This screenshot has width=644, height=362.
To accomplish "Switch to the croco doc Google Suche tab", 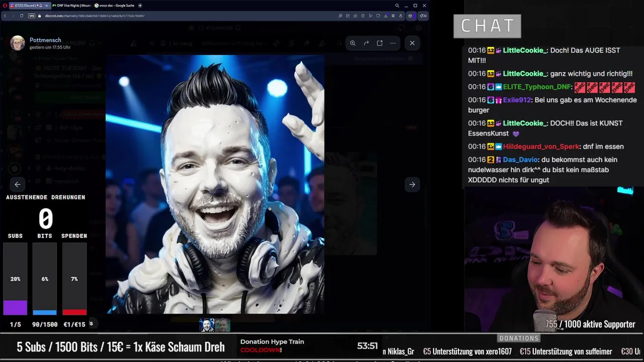I will click(x=114, y=6).
